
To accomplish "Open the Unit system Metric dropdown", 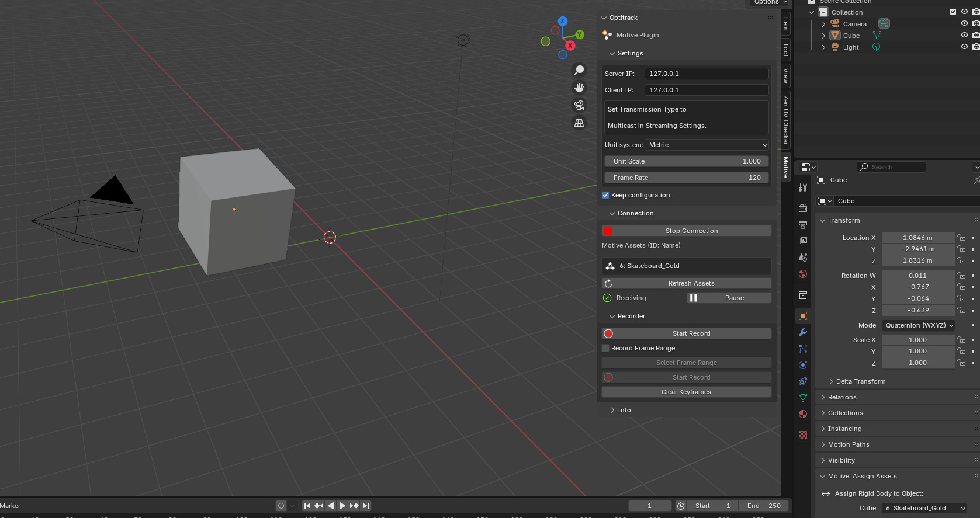I will coord(707,145).
